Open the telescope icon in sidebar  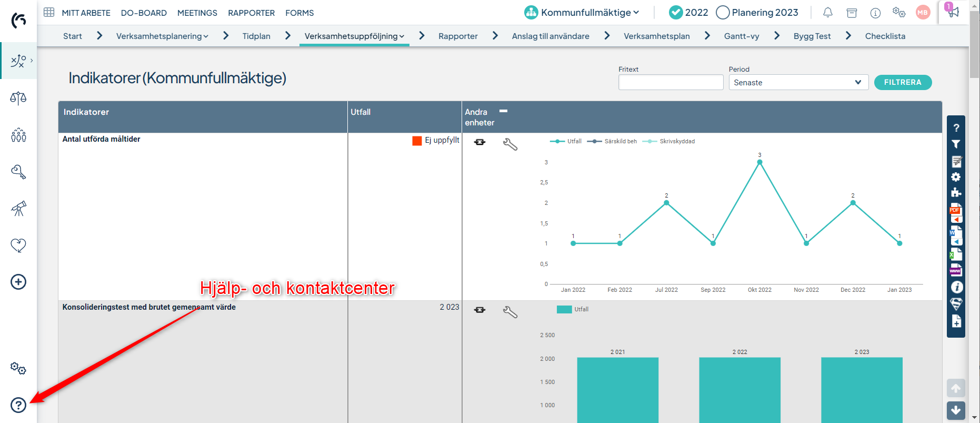click(x=18, y=209)
